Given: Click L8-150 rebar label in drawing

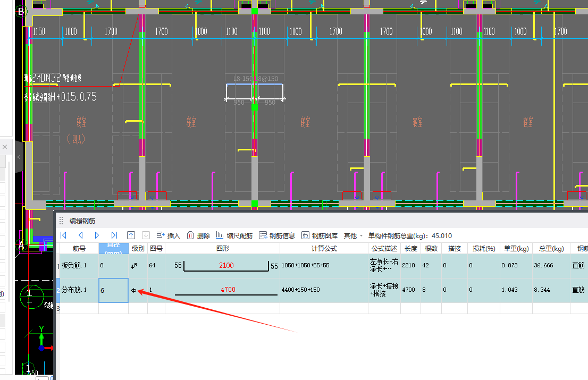Looking at the screenshot, I should [x=243, y=79].
